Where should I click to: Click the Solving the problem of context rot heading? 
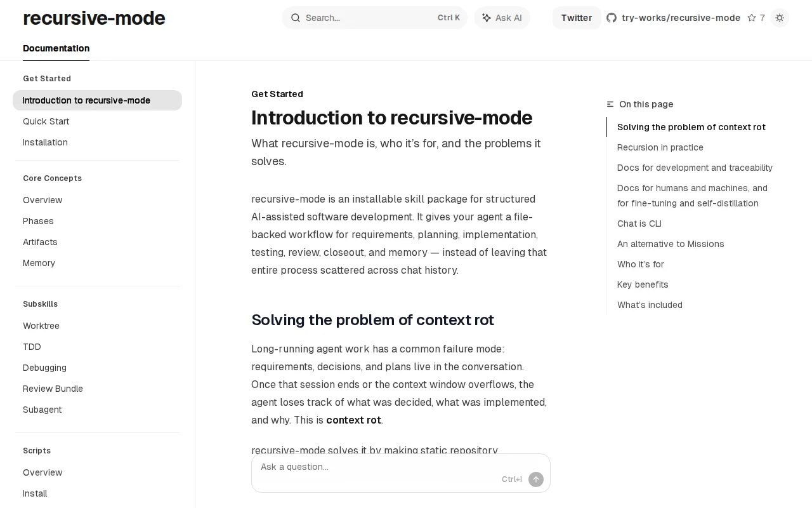click(x=372, y=320)
